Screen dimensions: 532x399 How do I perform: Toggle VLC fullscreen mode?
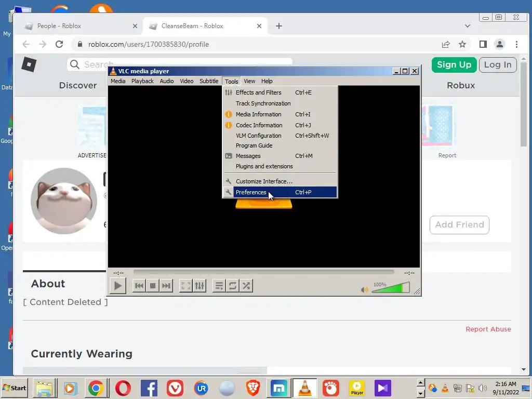185,286
